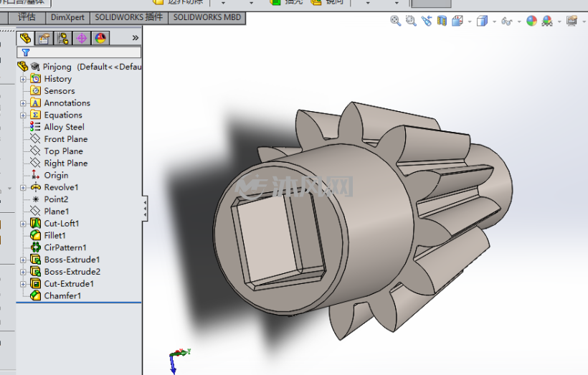Viewport: 588px width, 375px height.
Task: Expand the Cut-Loft1 feature
Action: [23, 224]
